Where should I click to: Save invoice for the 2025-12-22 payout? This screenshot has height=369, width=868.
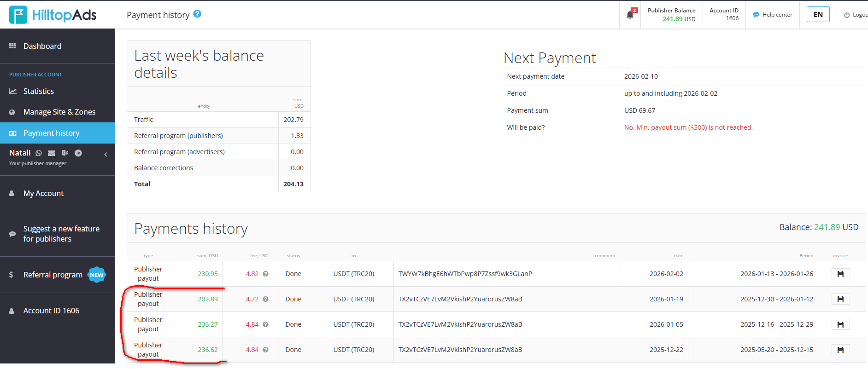[840, 350]
